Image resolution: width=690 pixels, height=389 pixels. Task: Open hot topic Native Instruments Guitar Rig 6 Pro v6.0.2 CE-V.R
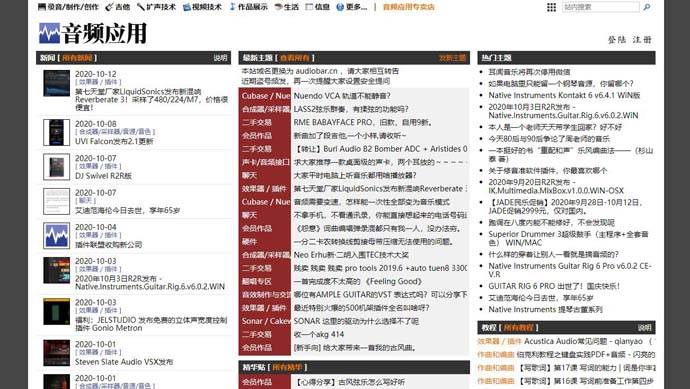(x=570, y=270)
